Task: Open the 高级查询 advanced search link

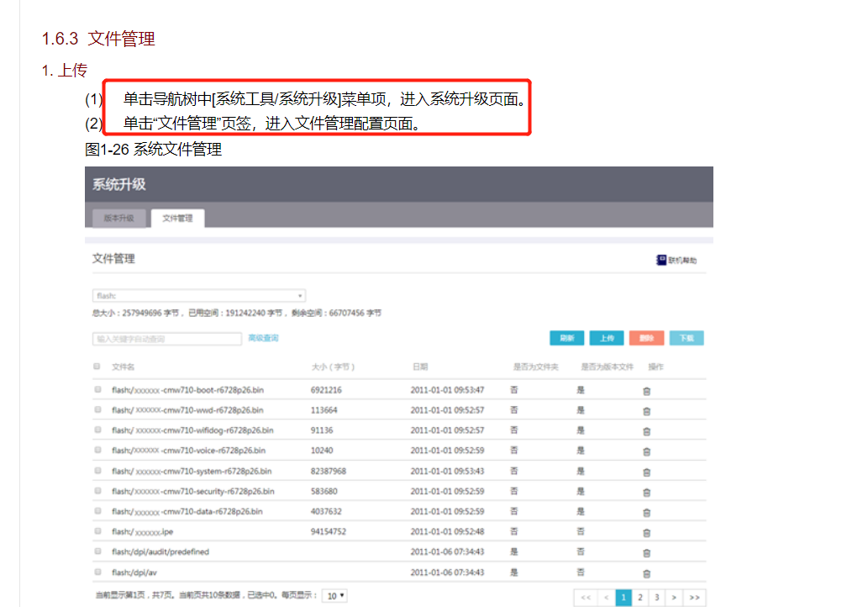Action: coord(264,338)
